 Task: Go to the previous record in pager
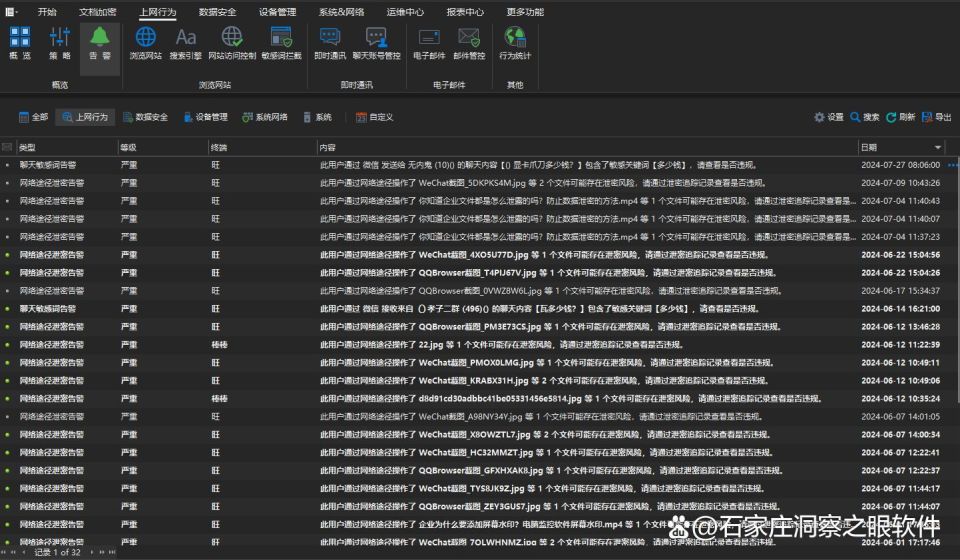pyautogui.click(x=24, y=552)
